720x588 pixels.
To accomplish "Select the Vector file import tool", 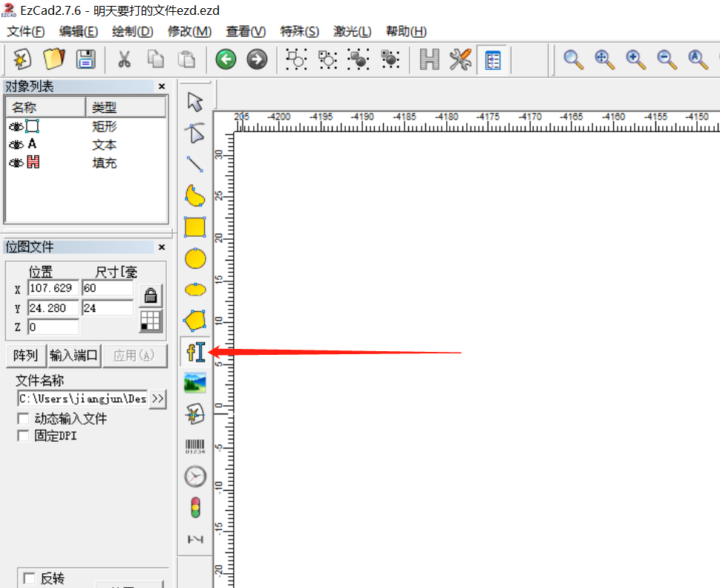I will point(195,414).
